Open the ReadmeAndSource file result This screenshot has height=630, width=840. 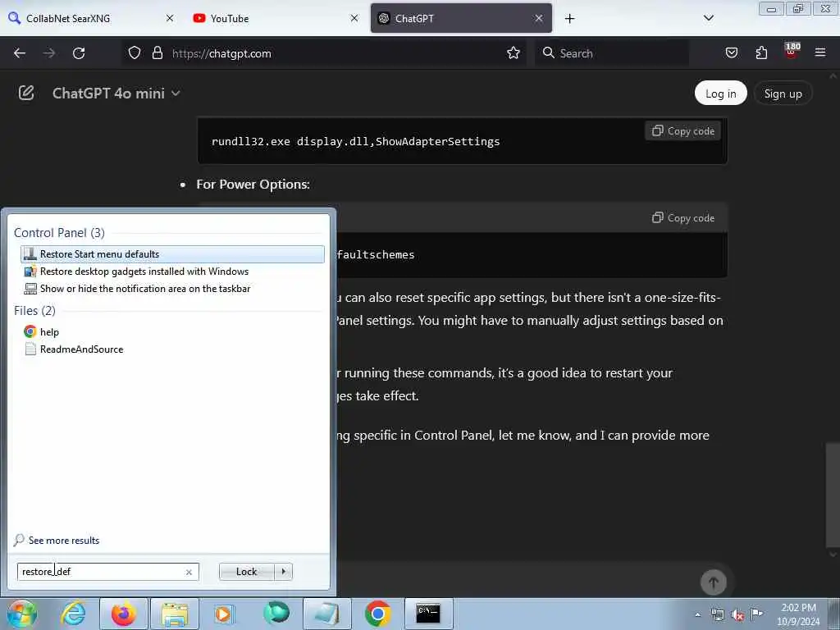pos(172,349)
